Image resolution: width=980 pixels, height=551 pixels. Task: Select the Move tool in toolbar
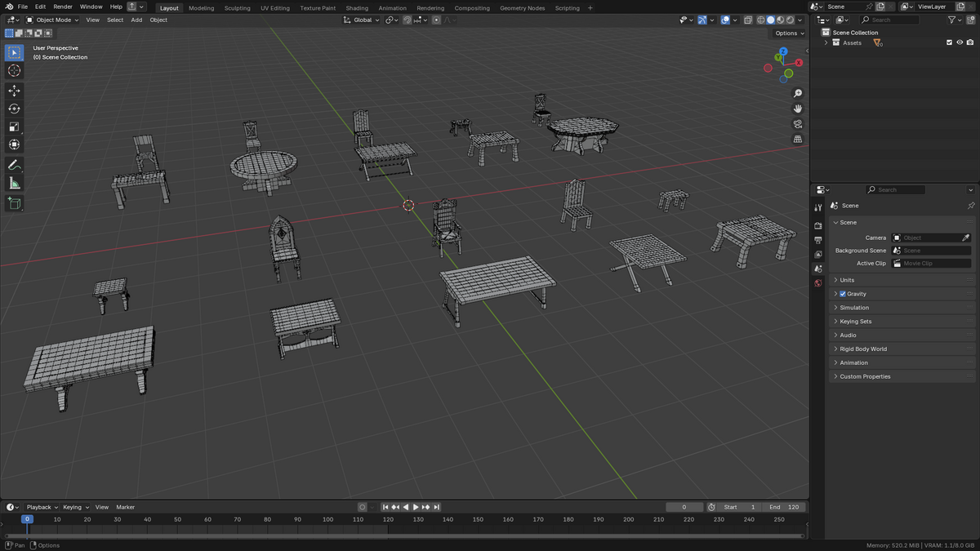(x=14, y=91)
